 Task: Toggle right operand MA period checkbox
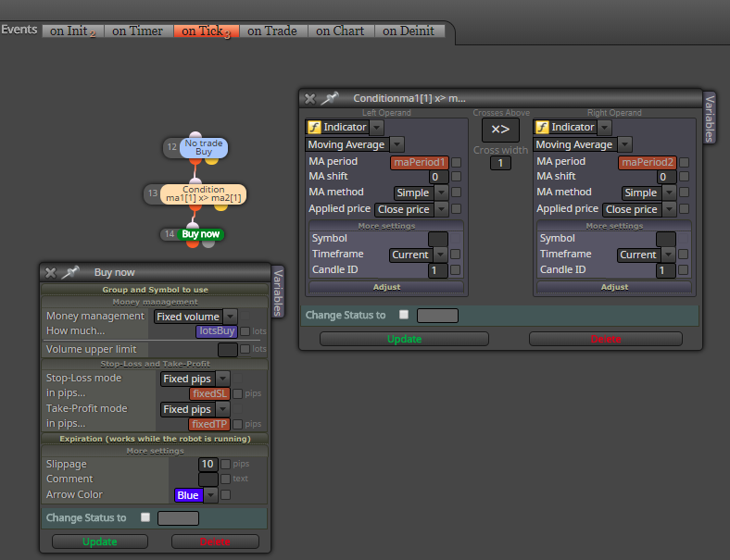pos(684,162)
